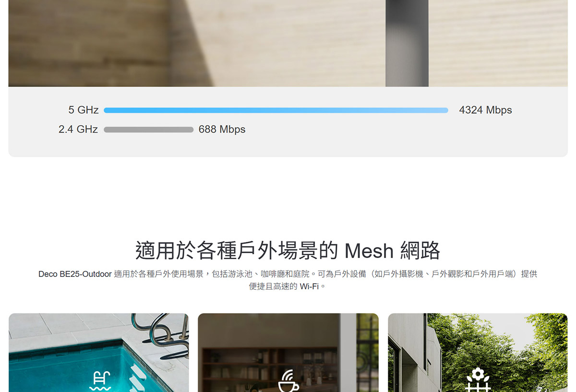Click the 4324 Mbps speed value
The width and height of the screenshot is (576, 392).
(x=485, y=110)
